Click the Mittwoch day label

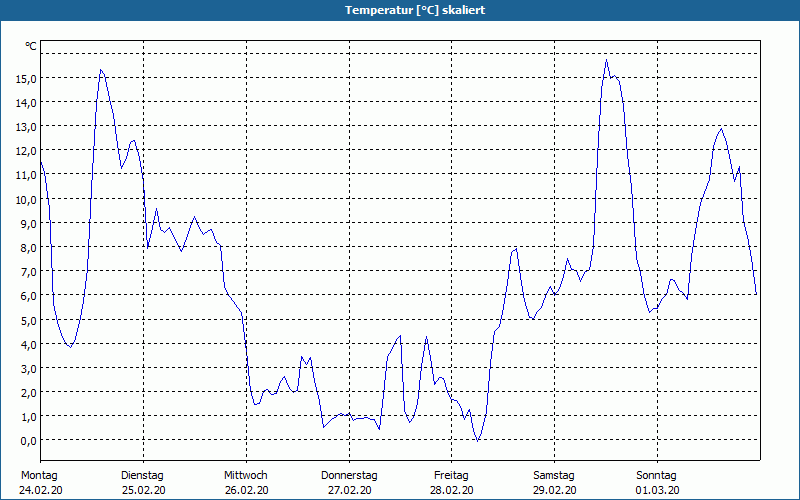pos(246,476)
